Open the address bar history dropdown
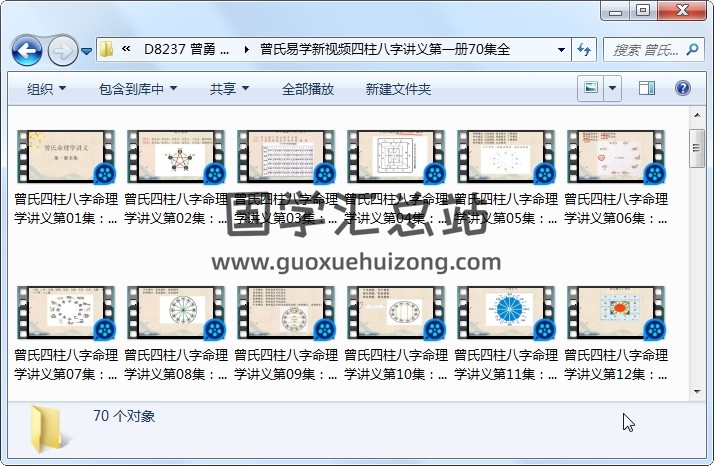The width and height of the screenshot is (714, 466). pos(561,50)
